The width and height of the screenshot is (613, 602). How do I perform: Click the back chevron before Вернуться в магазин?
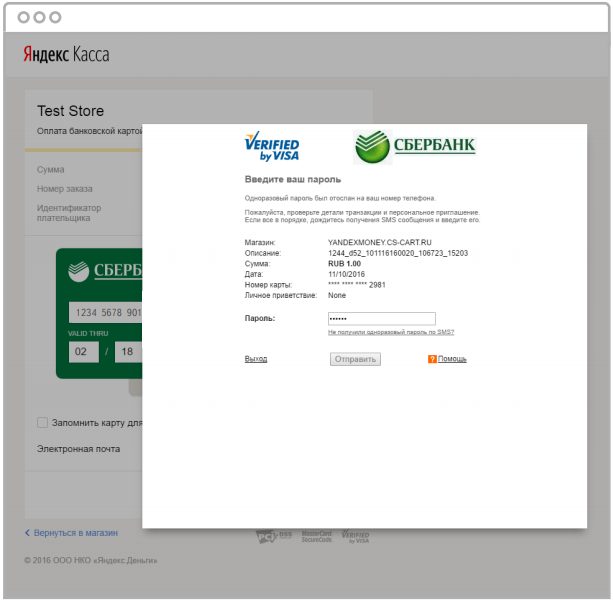[27, 533]
